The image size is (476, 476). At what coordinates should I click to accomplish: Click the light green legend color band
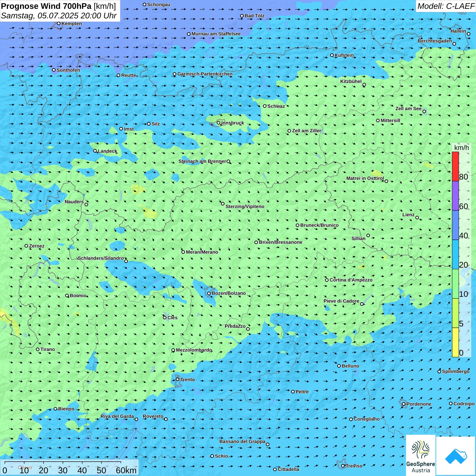(455, 284)
